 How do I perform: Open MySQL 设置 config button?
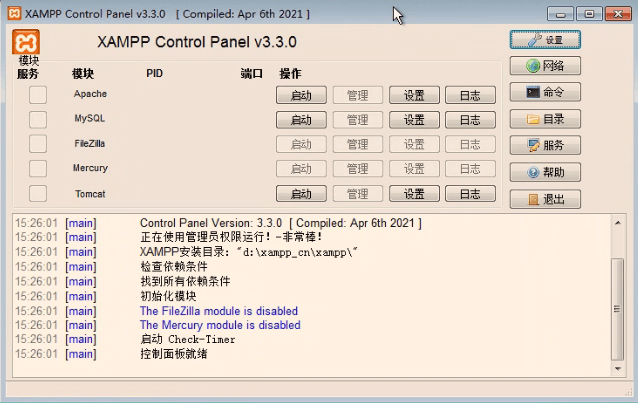[414, 120]
